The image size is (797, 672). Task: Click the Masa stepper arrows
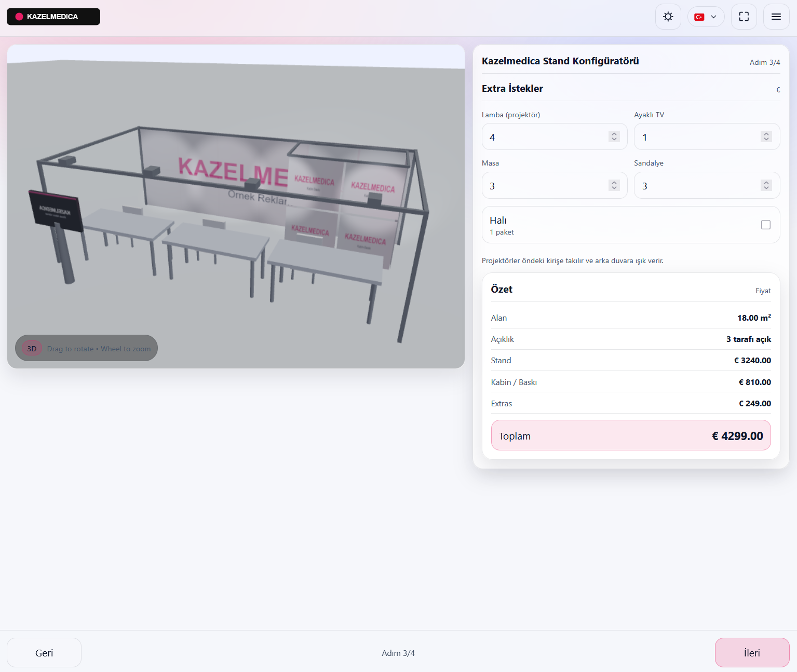click(614, 185)
